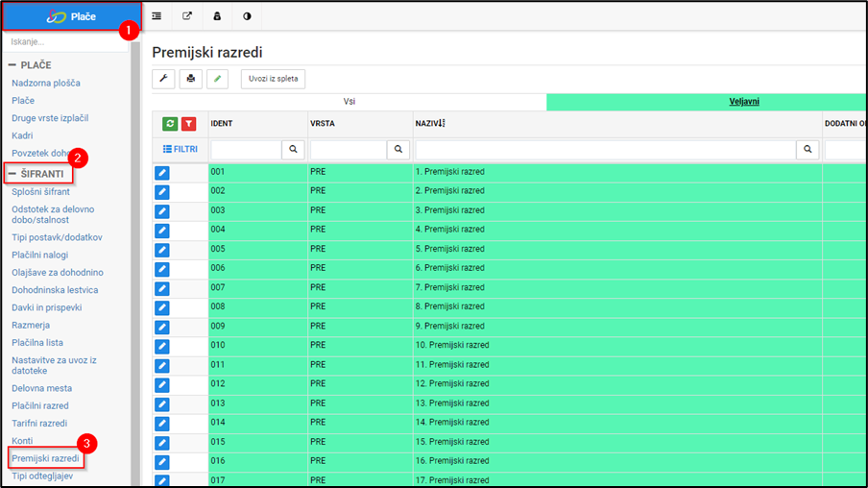The height and width of the screenshot is (488, 868).
Task: Edit row 003 using its pencil icon
Action: click(x=162, y=211)
